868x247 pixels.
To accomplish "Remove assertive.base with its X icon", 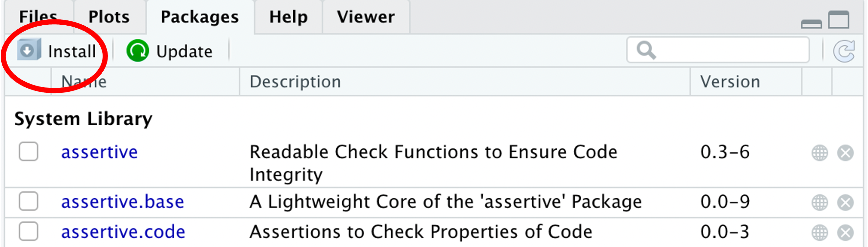I will coord(845,203).
